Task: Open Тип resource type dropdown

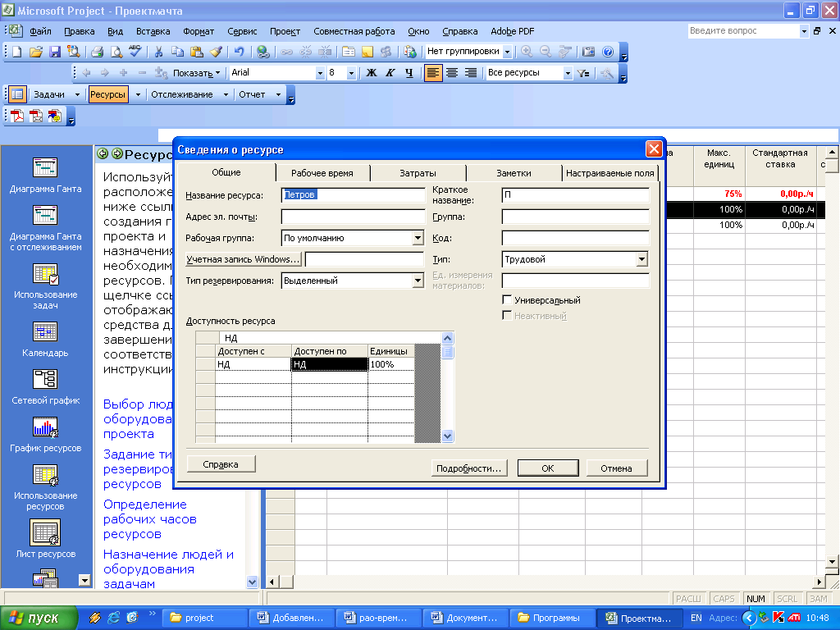Action: click(641, 259)
